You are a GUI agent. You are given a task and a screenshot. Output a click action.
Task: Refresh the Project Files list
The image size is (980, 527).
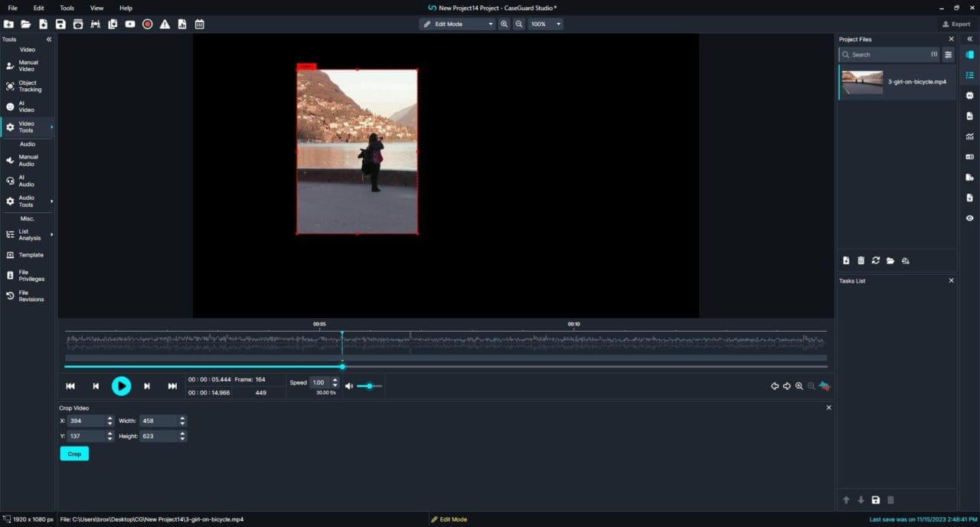click(875, 260)
